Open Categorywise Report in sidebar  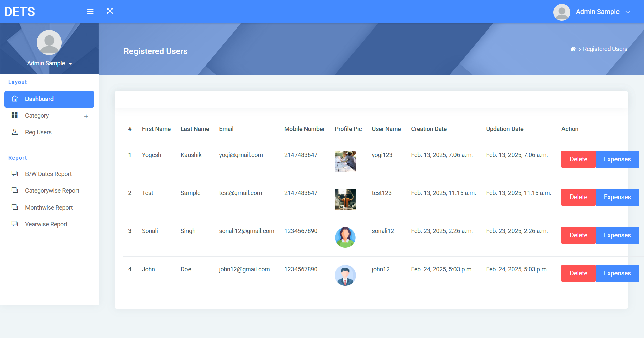[x=52, y=191]
